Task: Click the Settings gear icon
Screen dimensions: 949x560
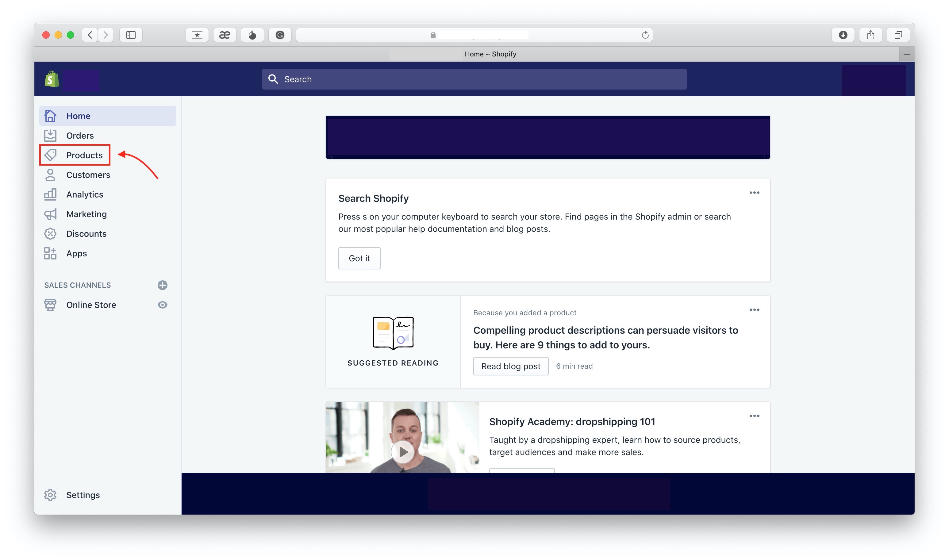Action: [50, 495]
